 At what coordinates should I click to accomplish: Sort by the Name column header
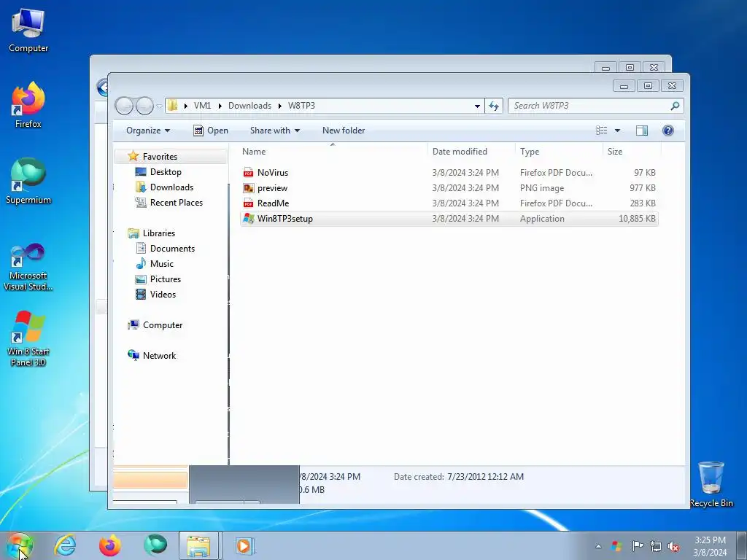[332, 152]
